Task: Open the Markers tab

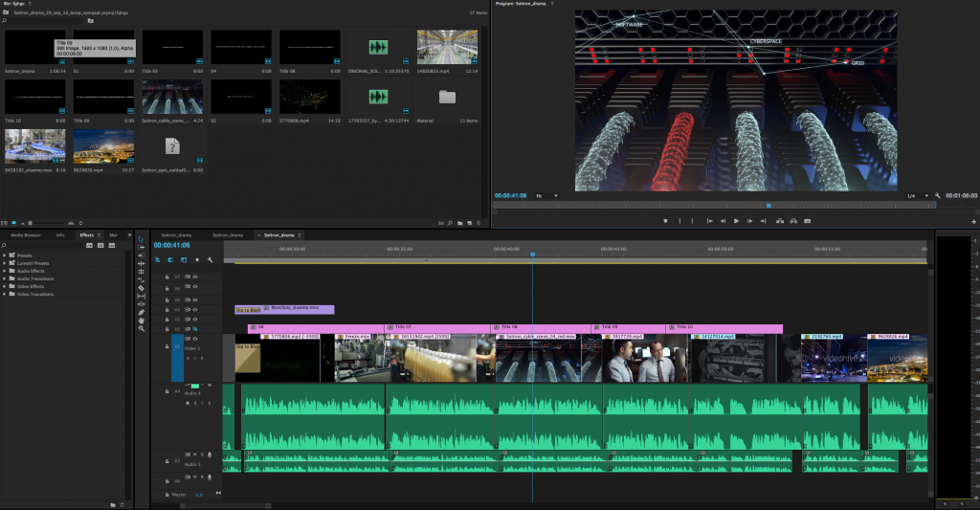Action: click(114, 235)
